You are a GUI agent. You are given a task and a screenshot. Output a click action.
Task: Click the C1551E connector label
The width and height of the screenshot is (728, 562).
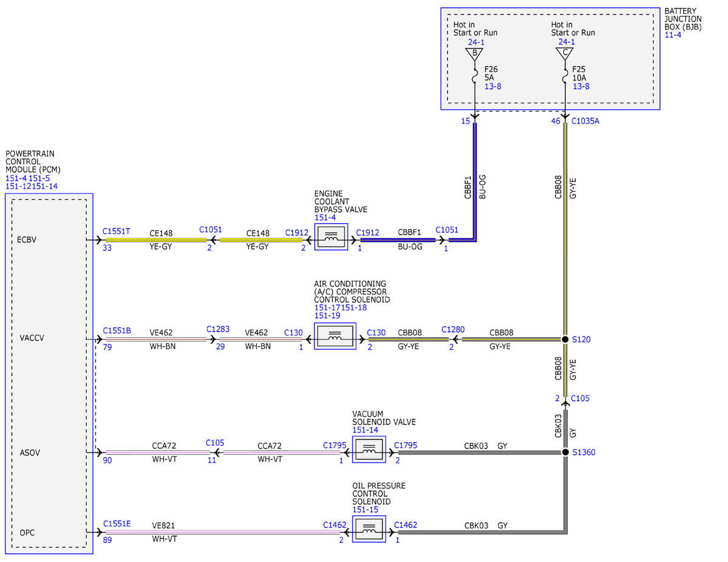coord(116,523)
